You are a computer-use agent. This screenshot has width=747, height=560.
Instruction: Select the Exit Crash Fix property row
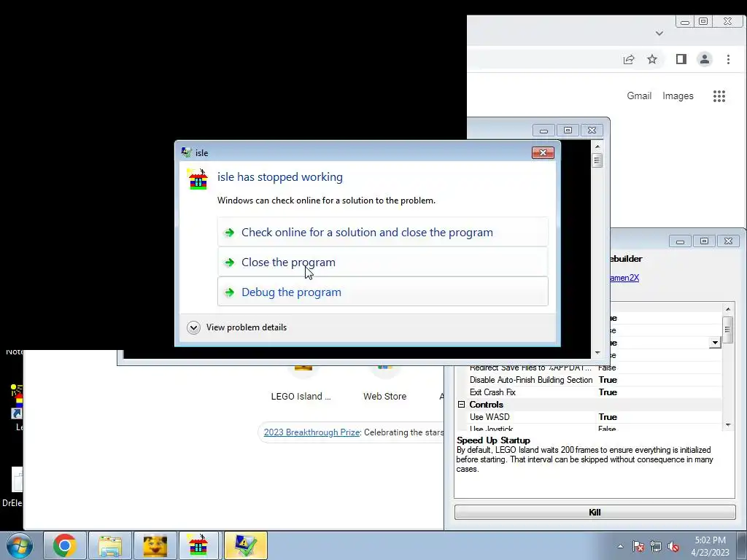pos(589,392)
